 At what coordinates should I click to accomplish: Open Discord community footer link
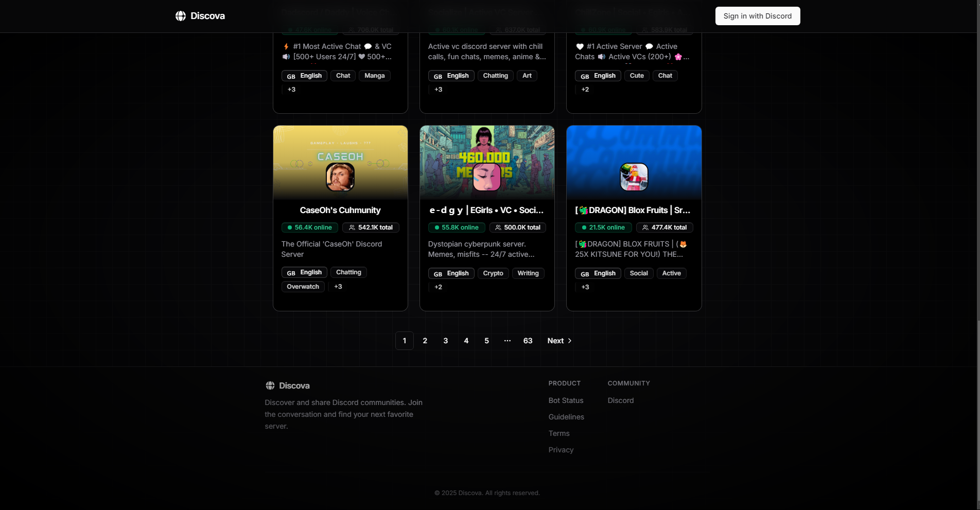click(621, 400)
